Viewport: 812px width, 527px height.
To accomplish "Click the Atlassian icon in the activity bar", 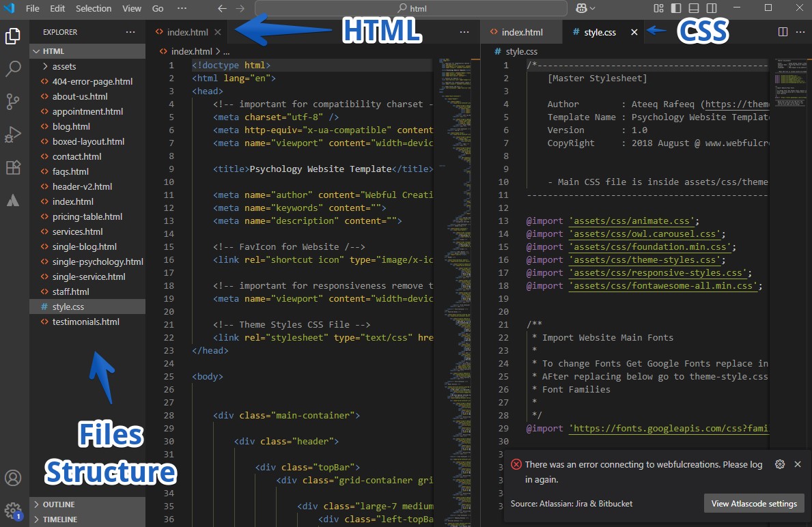I will tap(14, 200).
